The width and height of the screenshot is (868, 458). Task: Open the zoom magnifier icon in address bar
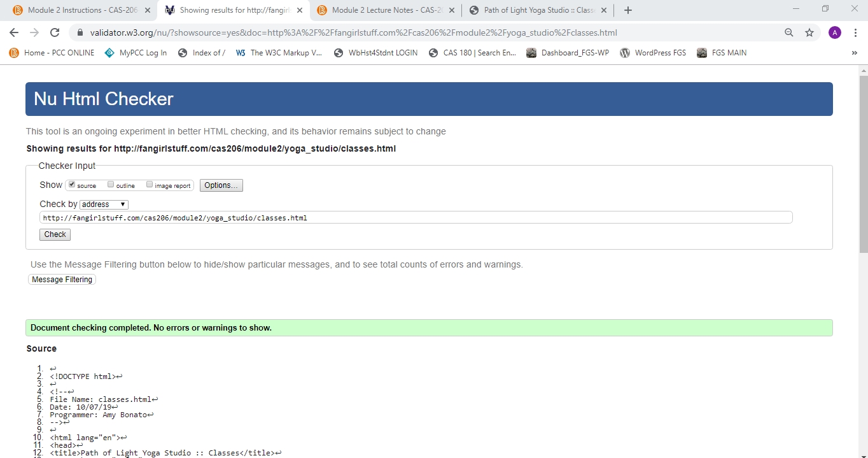coord(789,32)
